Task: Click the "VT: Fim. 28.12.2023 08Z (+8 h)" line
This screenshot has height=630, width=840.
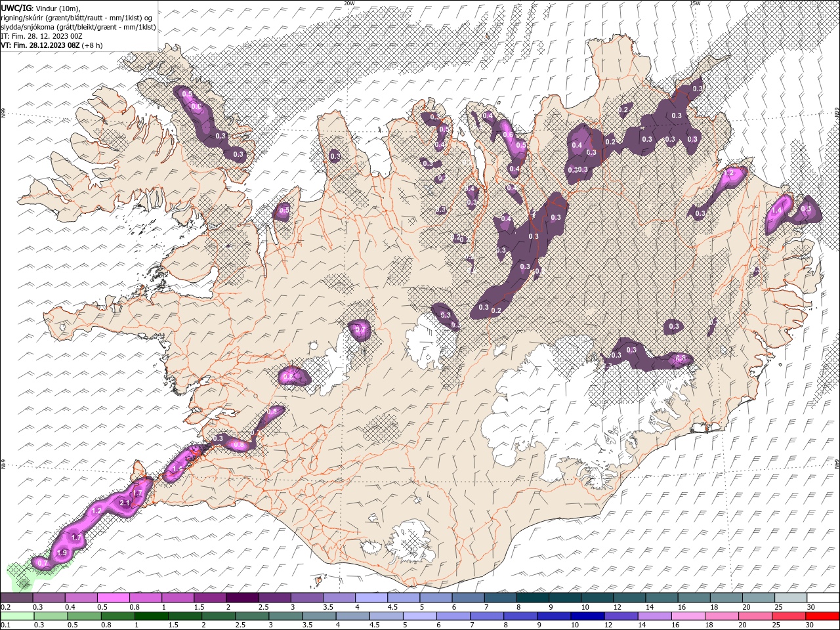Action: pyautogui.click(x=52, y=45)
